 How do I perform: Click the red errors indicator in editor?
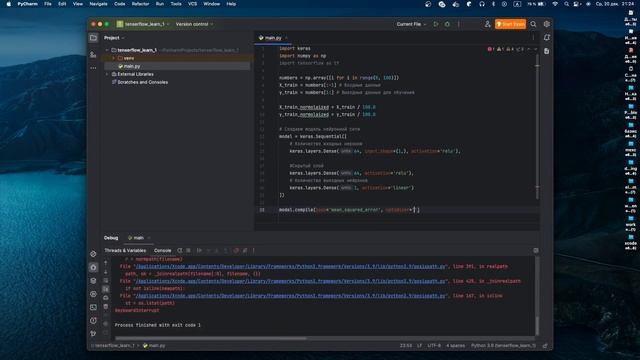click(491, 49)
